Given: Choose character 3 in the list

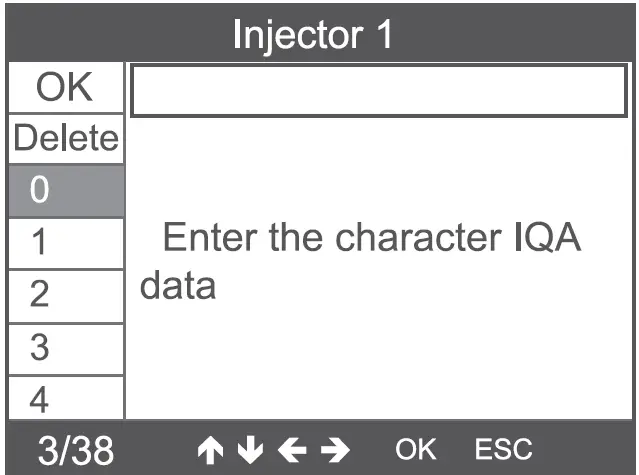Looking at the screenshot, I should point(64,347).
